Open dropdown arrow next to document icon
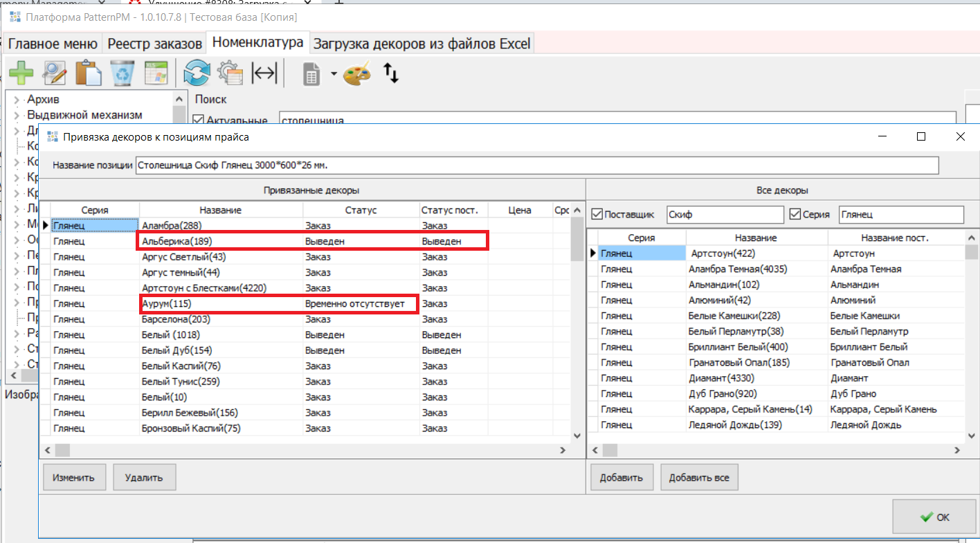980x543 pixels. (x=334, y=73)
